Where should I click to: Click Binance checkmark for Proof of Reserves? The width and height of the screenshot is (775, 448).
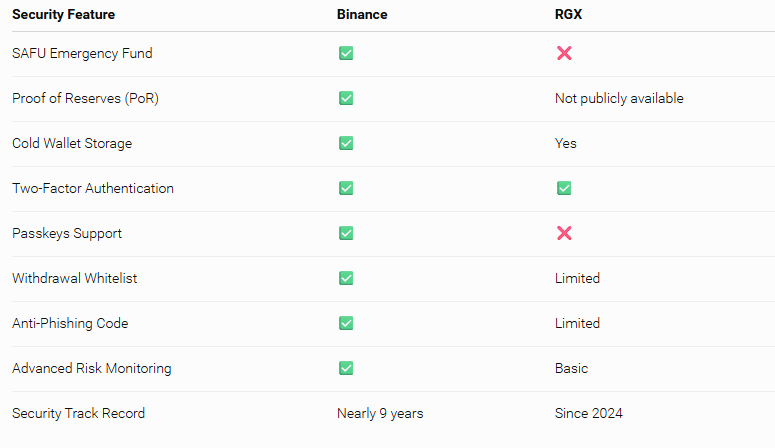click(x=346, y=98)
